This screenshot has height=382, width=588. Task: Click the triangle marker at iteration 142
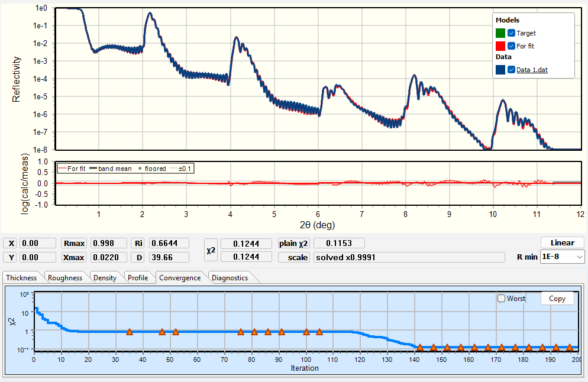[x=420, y=348]
